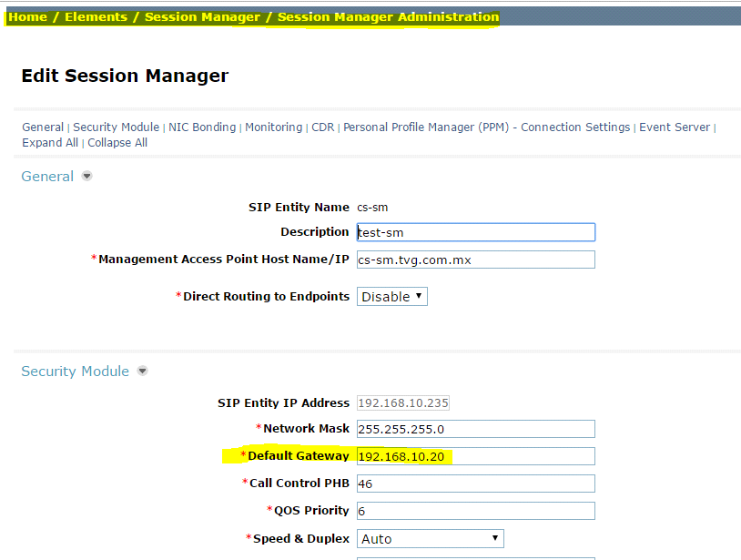Jump to Personal Profile Manager Connection Settings
Viewport: 741px width, 560px height.
pos(487,127)
